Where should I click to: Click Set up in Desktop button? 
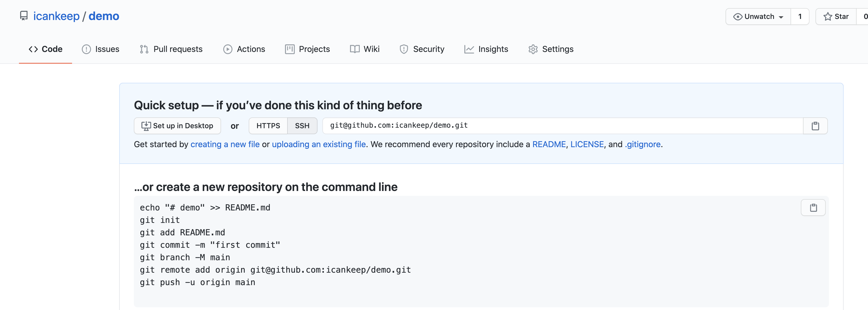tap(177, 126)
